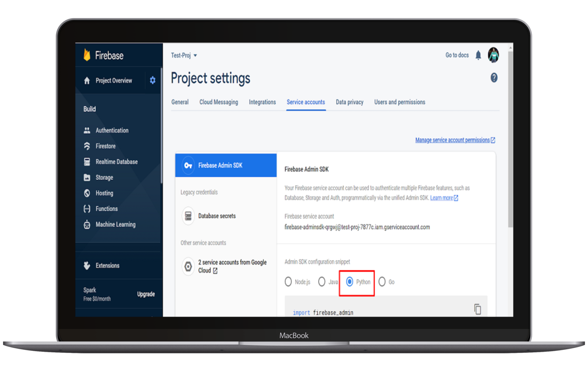
Task: Click the Authentication people icon
Action: tap(87, 130)
